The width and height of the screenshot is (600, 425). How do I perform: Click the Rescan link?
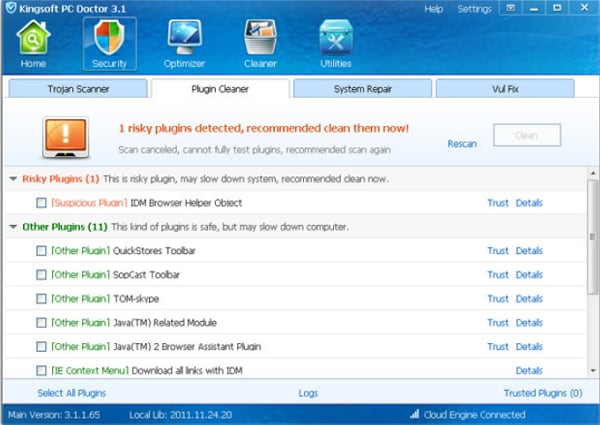tap(462, 144)
